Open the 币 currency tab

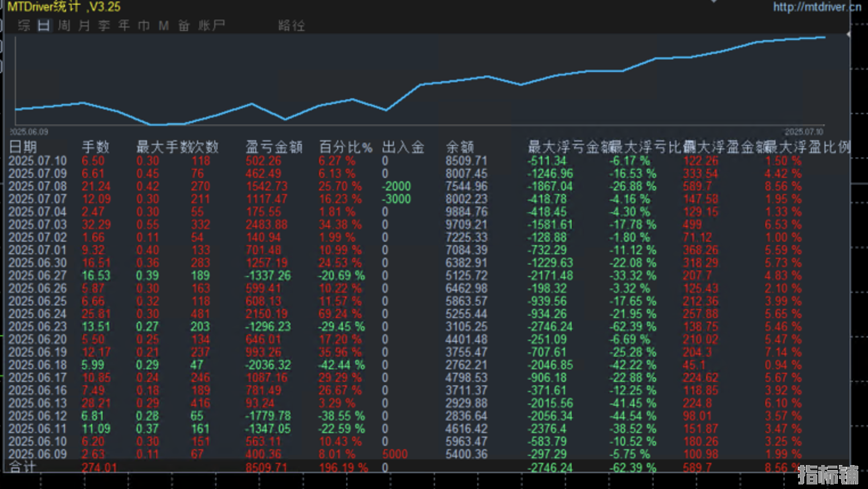[x=144, y=26]
